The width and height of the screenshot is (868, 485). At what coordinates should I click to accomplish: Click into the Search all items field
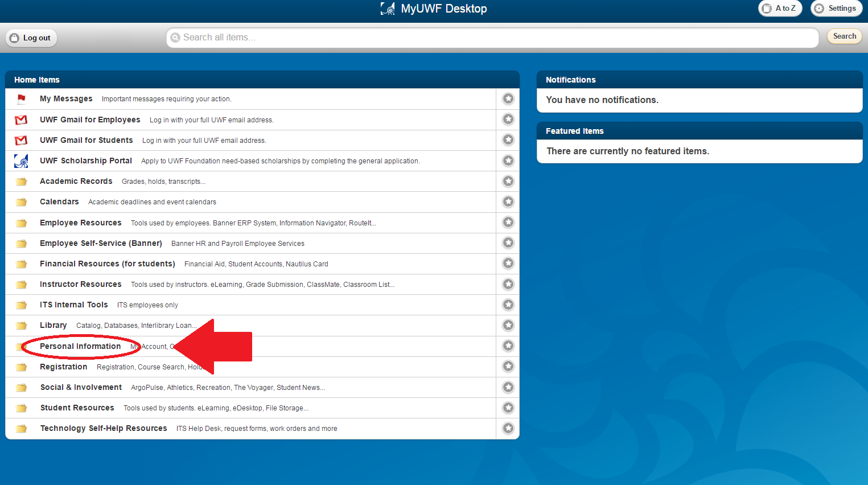click(492, 38)
